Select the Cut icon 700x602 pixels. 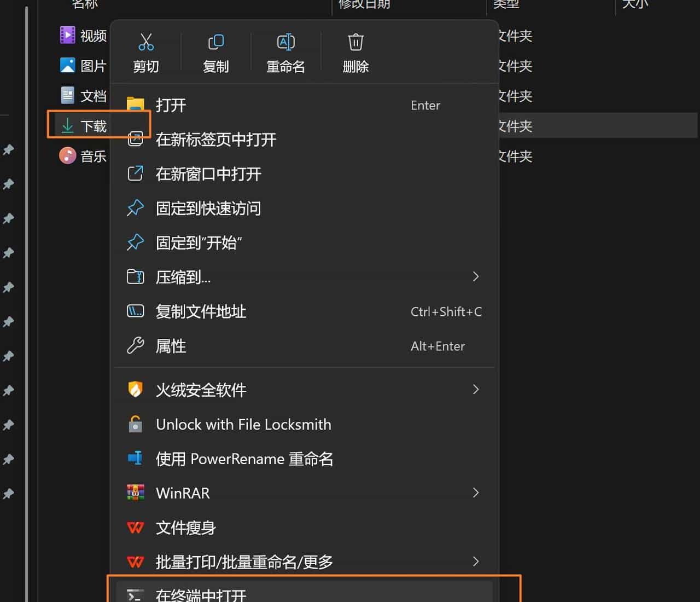click(x=145, y=42)
